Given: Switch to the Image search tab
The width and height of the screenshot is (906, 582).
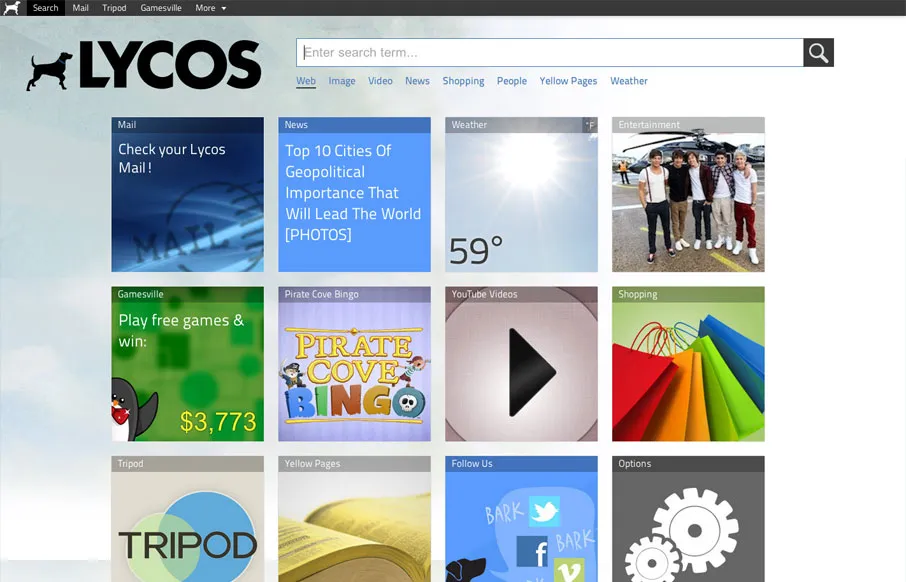Looking at the screenshot, I should click(342, 81).
